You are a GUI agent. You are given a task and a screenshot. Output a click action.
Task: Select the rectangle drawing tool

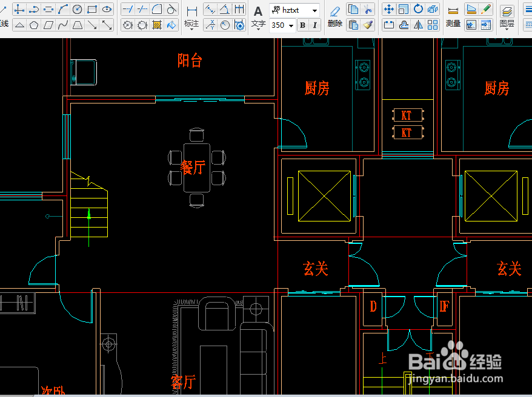(x=92, y=9)
